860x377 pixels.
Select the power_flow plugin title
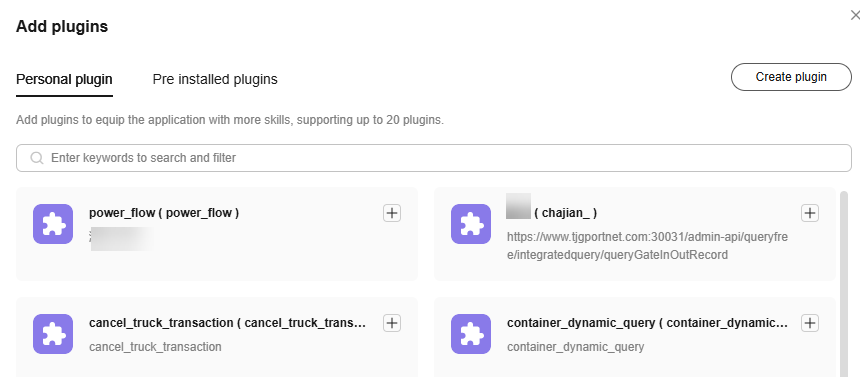(x=164, y=213)
